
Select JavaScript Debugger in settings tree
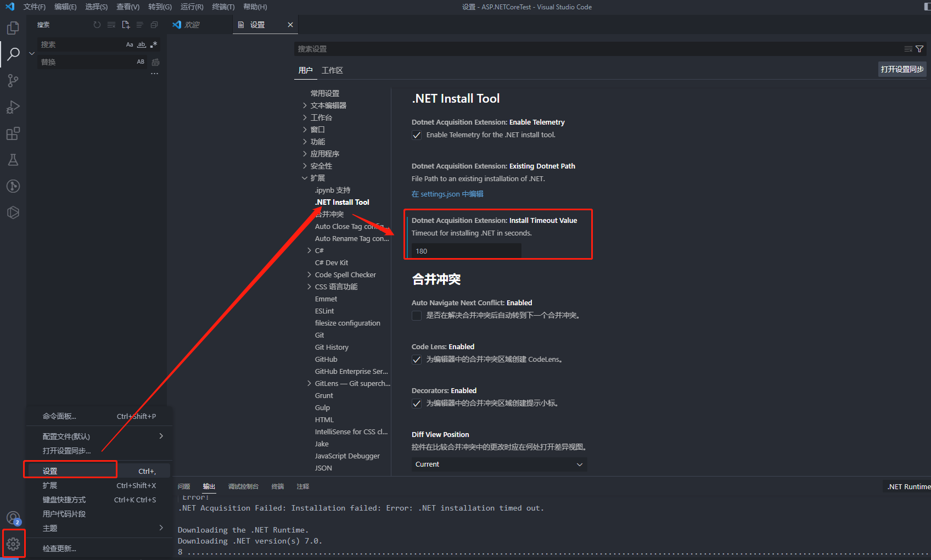tap(347, 456)
